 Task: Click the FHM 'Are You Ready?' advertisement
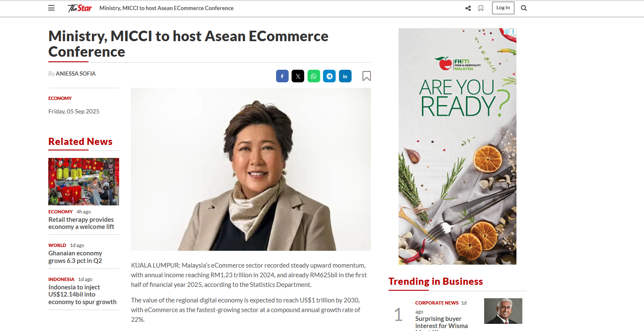(x=457, y=146)
